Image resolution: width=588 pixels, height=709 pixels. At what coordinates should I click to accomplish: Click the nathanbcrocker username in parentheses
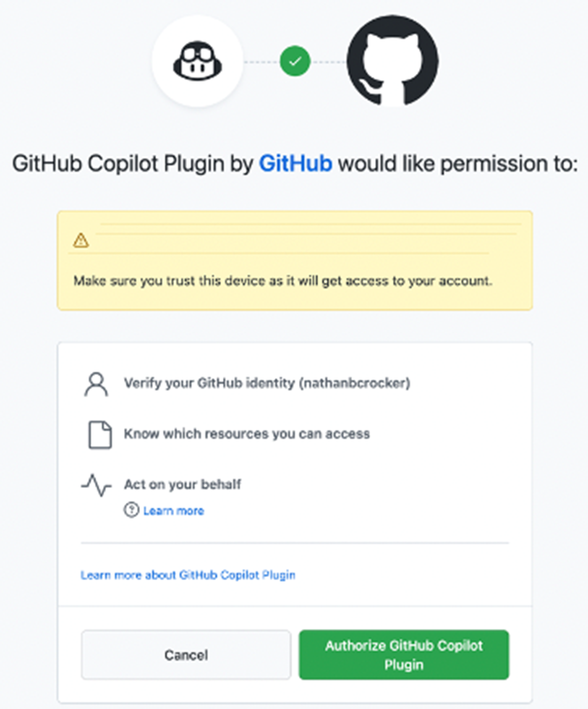tap(354, 383)
